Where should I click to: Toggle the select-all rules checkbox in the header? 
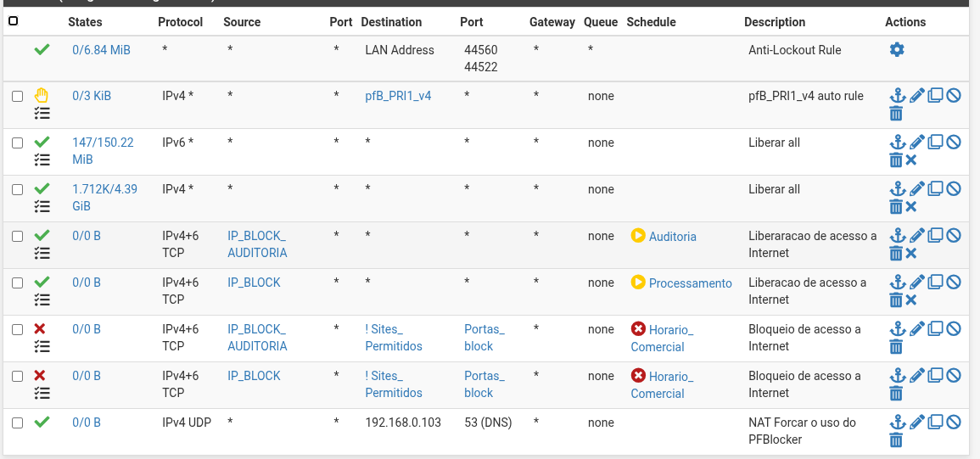point(14,21)
